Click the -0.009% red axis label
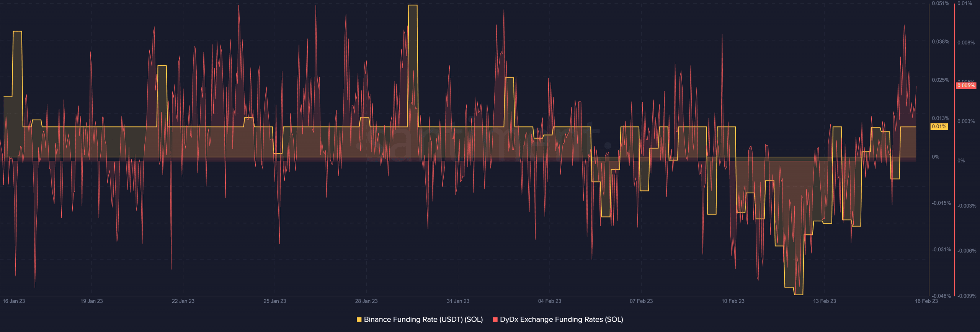Viewport: 980px width, 332px height. click(967, 296)
